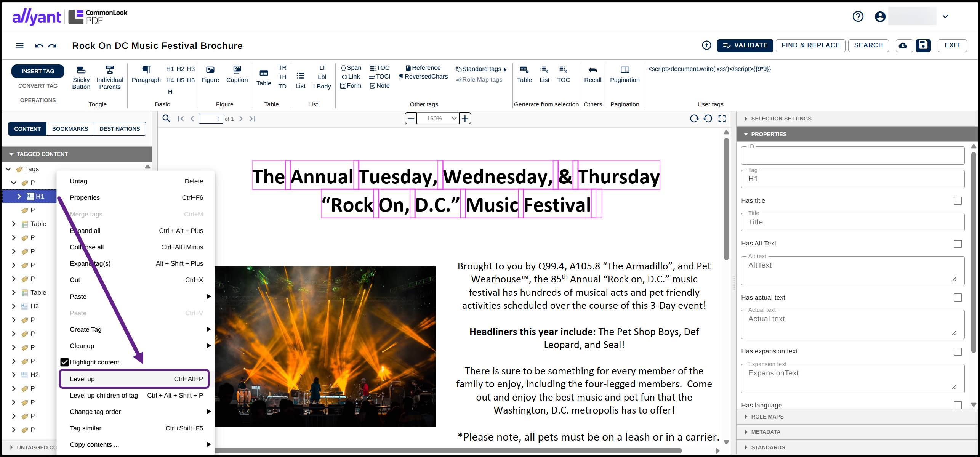Insert a Caption tag
The height and width of the screenshot is (457, 980).
click(237, 74)
